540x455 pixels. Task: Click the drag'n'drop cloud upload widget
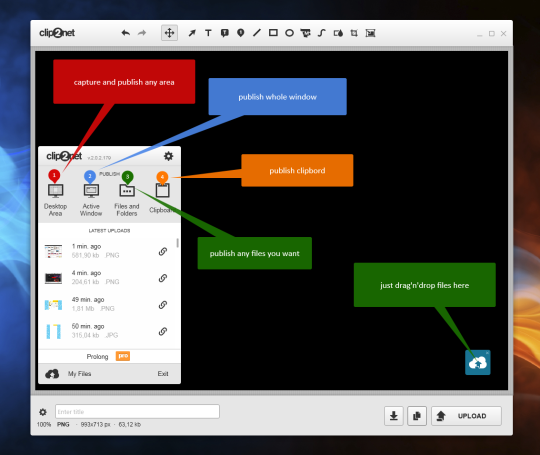click(478, 362)
